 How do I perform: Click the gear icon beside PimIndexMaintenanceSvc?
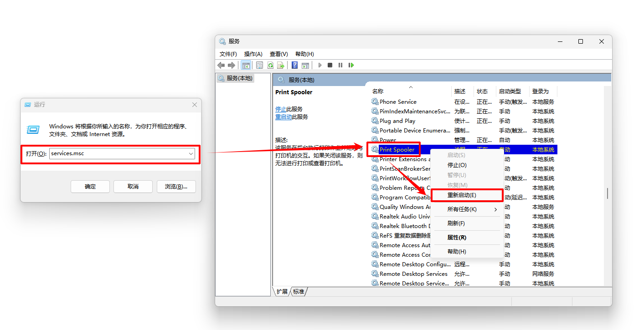375,111
